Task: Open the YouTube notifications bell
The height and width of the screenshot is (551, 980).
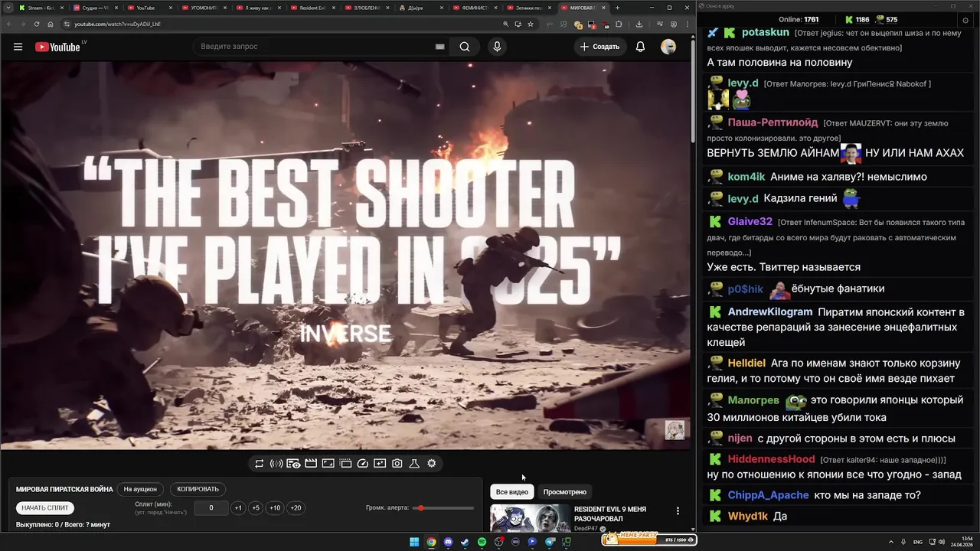Action: tap(640, 47)
